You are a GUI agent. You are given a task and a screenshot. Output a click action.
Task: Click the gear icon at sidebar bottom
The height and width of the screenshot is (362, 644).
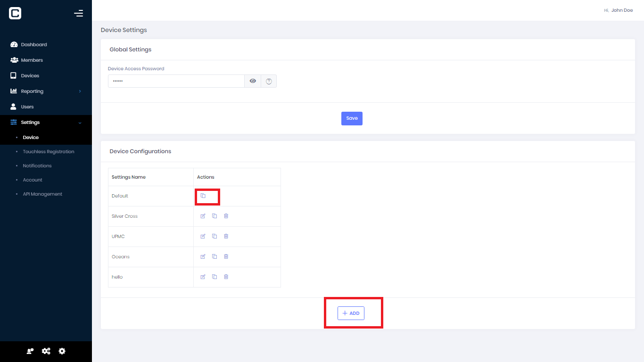62,351
